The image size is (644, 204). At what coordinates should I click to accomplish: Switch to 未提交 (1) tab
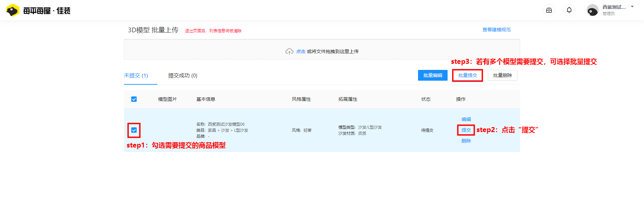136,75
